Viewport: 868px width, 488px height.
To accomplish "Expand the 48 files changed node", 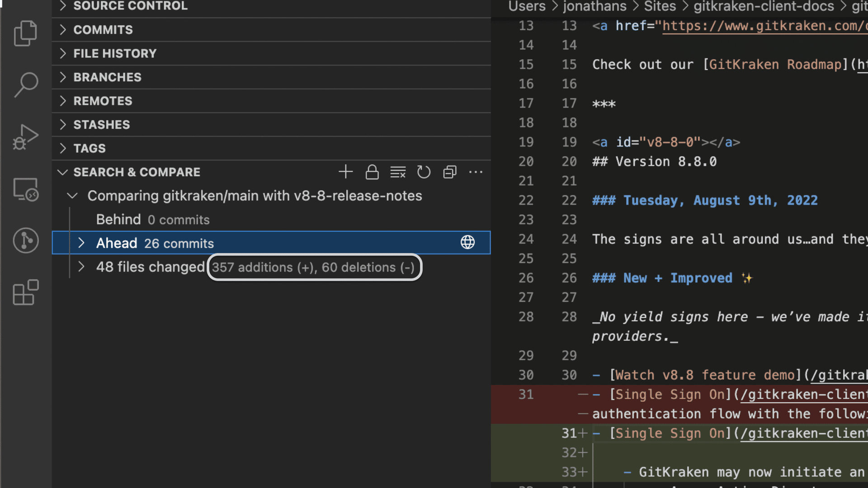I will click(x=81, y=267).
